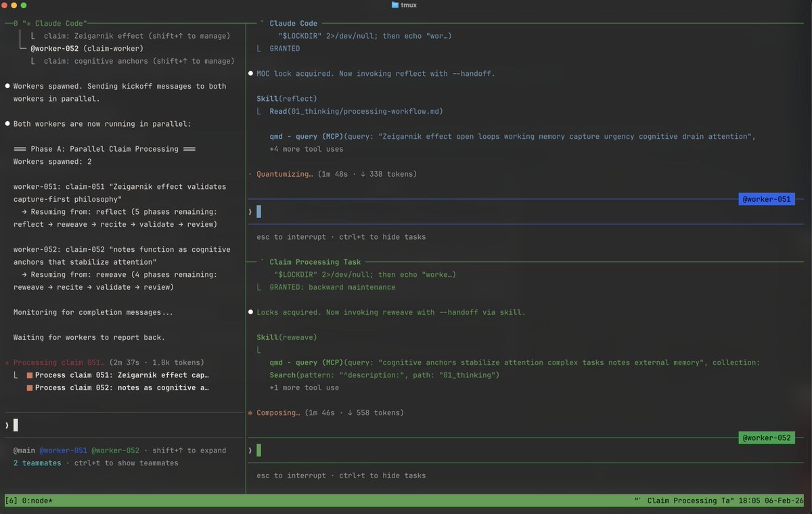Click the tmux folder icon in title bar
The width and height of the screenshot is (812, 514).
tap(395, 5)
